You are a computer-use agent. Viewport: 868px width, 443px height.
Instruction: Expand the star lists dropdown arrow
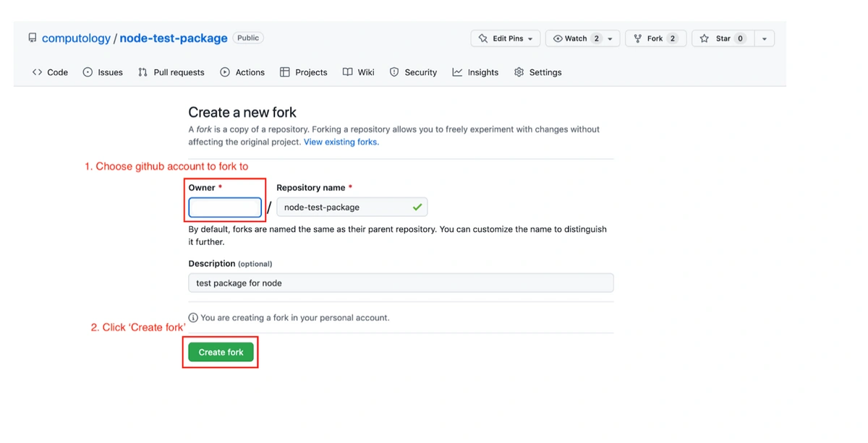tap(765, 38)
